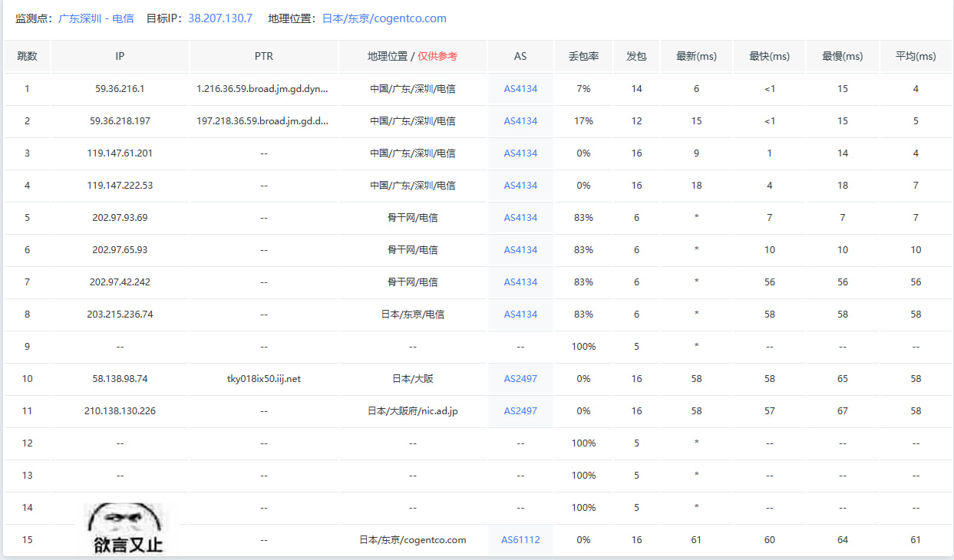Click the 平均(ms) column header
Image resolution: width=954 pixels, height=560 pixels.
coord(916,57)
